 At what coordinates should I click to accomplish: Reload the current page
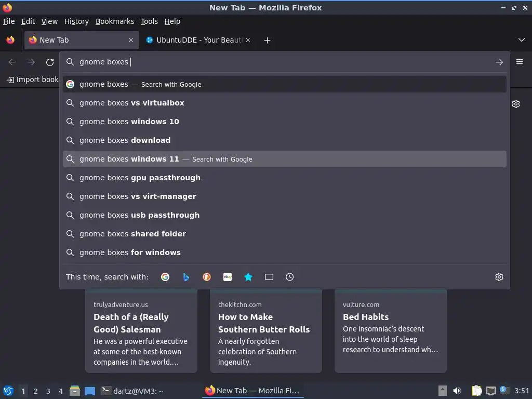[x=50, y=62]
